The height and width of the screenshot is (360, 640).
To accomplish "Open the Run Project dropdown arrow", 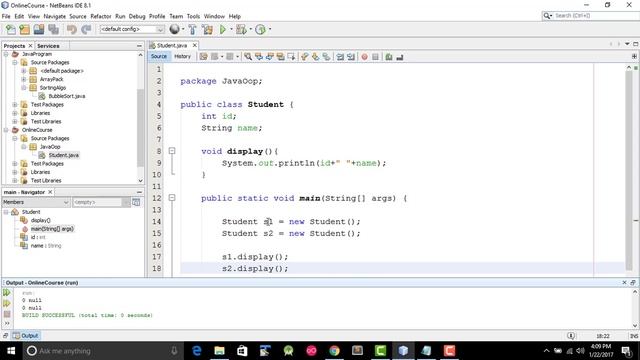I will pyautogui.click(x=231, y=29).
